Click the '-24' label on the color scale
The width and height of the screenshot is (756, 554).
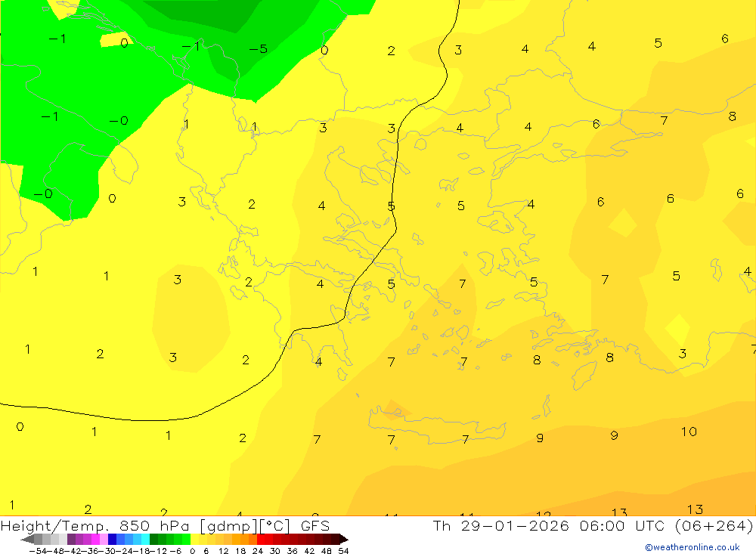[125, 551]
